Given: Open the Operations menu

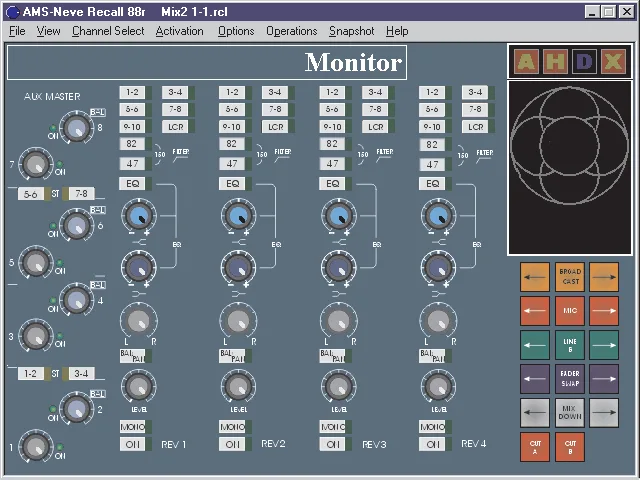Looking at the screenshot, I should point(291,31).
